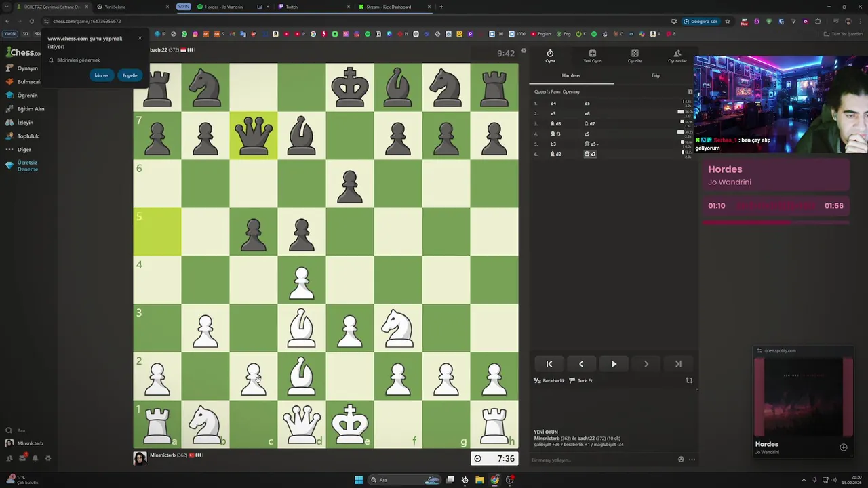This screenshot has width=868, height=488.
Task: Seek the Hordes song progress bar
Action: point(775,222)
